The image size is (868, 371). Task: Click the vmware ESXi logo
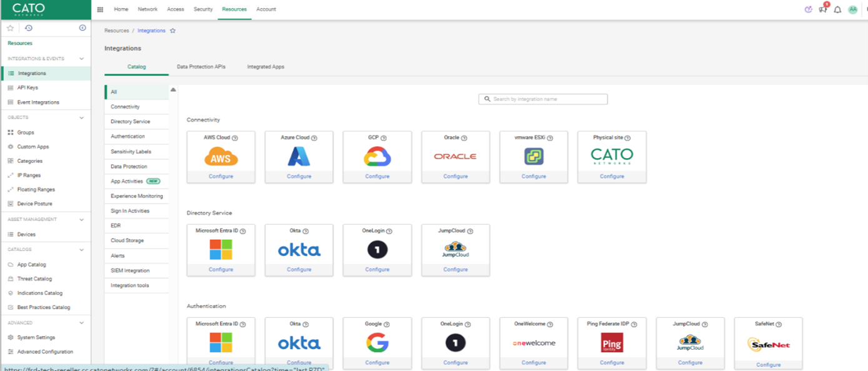[534, 156]
